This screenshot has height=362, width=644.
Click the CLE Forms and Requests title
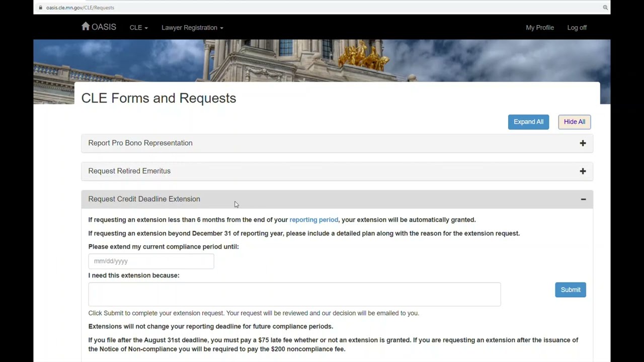158,98
